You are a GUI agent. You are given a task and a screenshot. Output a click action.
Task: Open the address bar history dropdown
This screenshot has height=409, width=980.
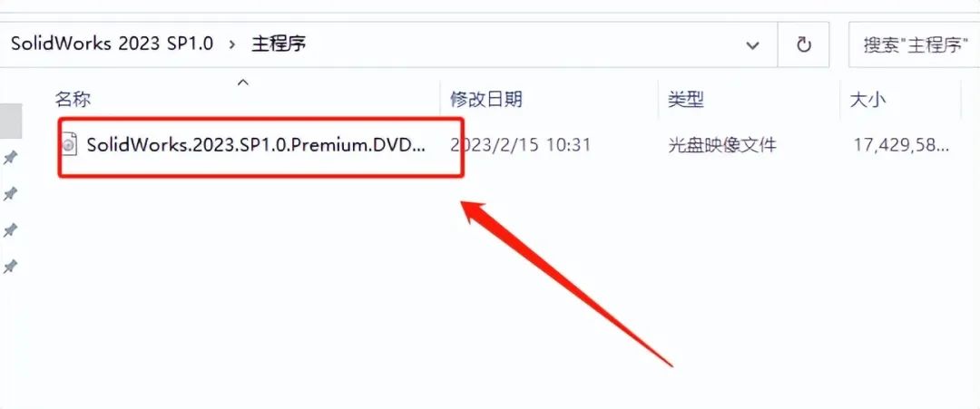pos(753,45)
